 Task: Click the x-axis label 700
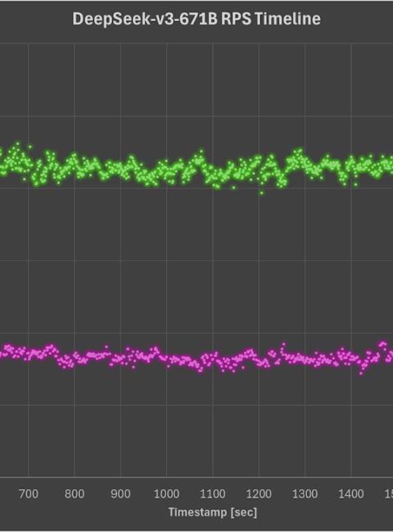pyautogui.click(x=29, y=494)
